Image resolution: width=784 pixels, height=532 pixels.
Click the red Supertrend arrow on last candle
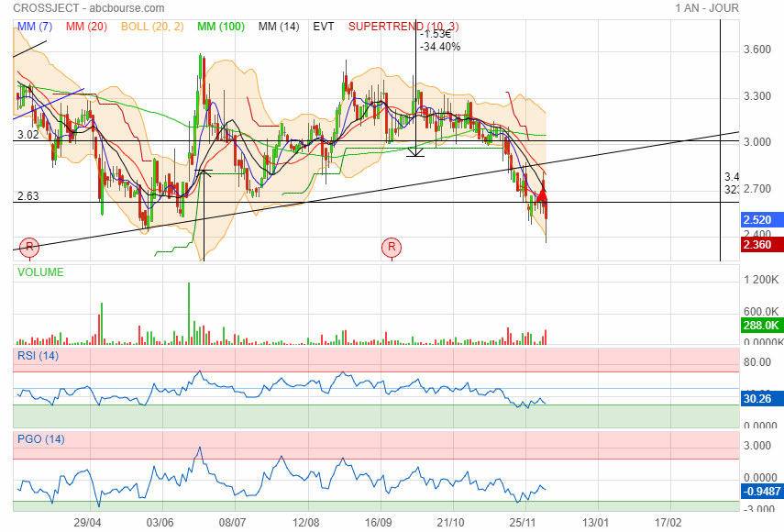542,194
